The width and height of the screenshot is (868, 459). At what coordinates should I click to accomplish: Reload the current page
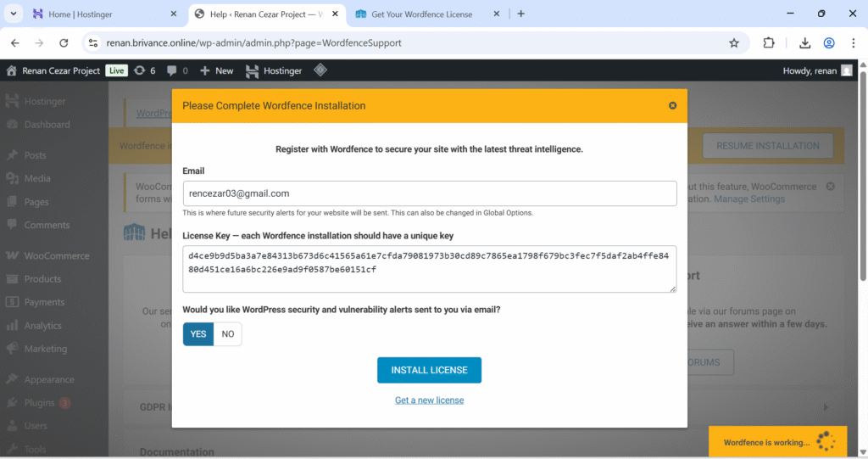click(64, 42)
